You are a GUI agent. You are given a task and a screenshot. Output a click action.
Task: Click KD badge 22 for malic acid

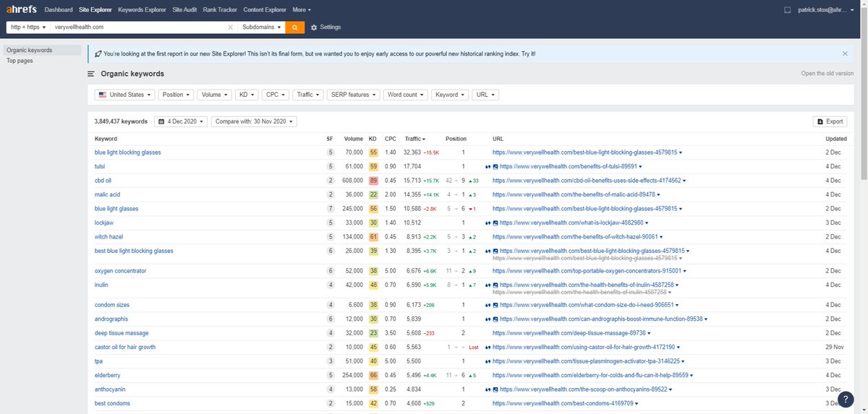click(x=373, y=194)
